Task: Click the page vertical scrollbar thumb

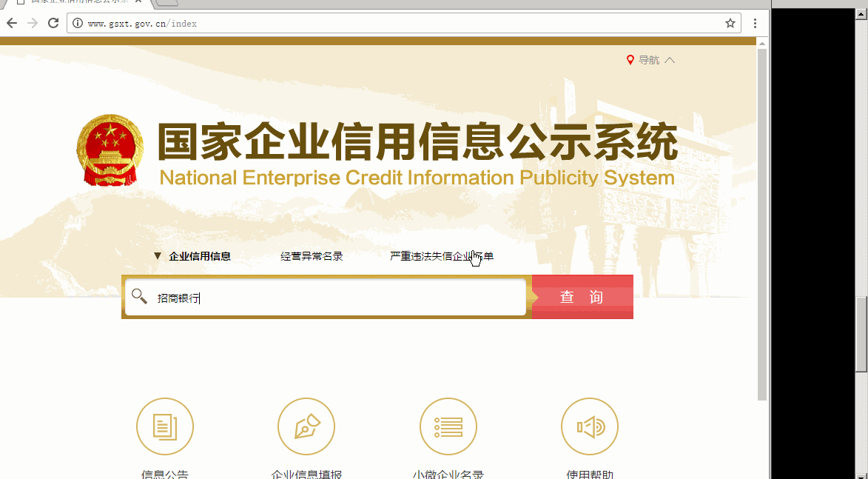Action: pos(762,224)
